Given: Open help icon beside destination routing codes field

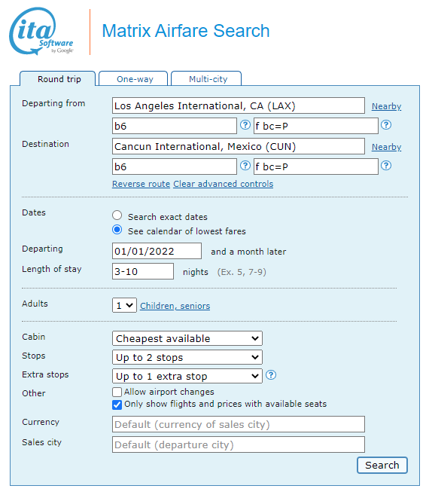Looking at the screenshot, I should (x=245, y=166).
